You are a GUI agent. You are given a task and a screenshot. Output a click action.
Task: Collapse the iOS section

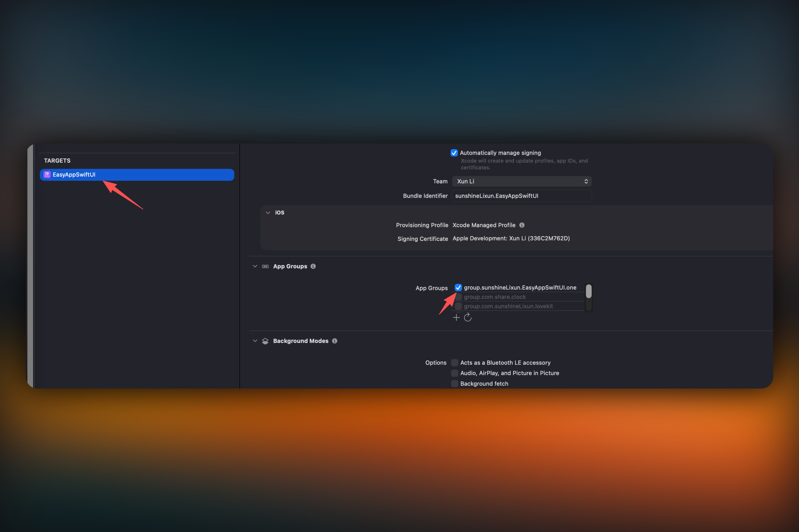[x=268, y=213]
